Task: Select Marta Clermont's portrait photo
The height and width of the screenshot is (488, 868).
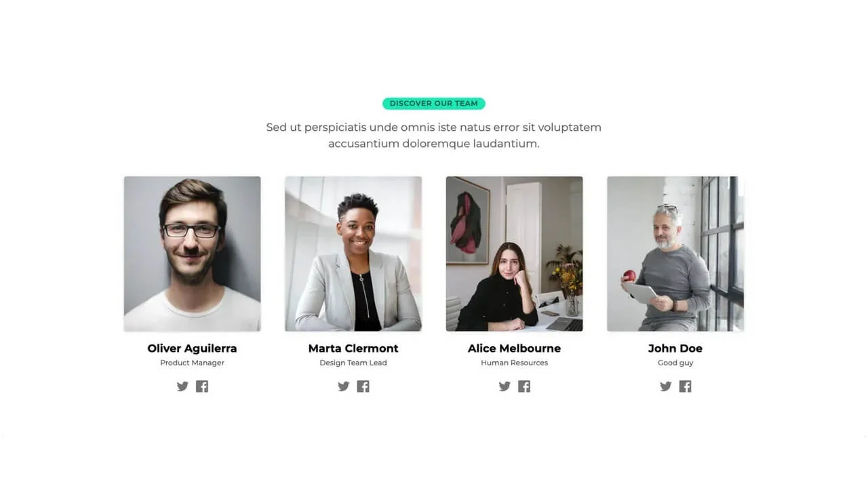Action: click(x=353, y=254)
